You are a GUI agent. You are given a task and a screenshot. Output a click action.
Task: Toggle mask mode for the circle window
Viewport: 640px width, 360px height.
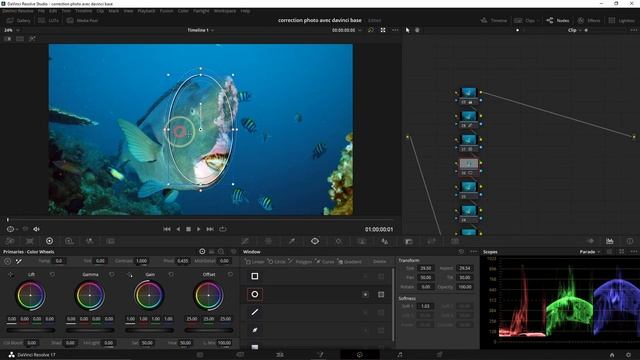(381, 294)
